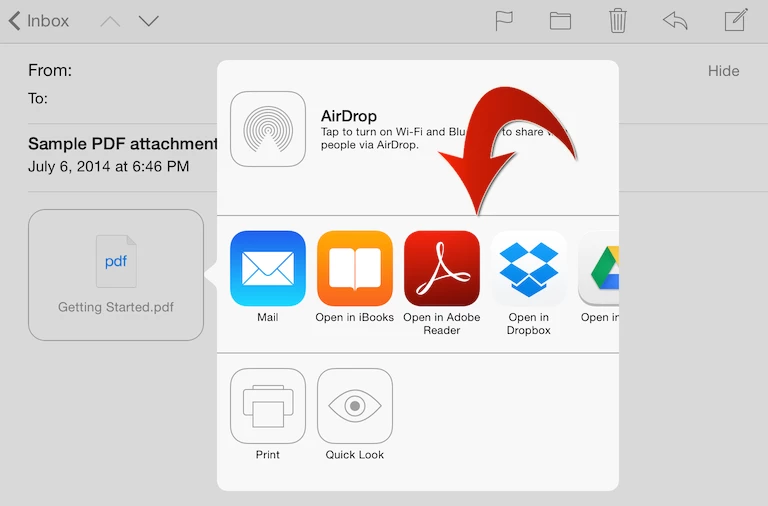
Task: Tap the From: field label
Action: point(50,71)
